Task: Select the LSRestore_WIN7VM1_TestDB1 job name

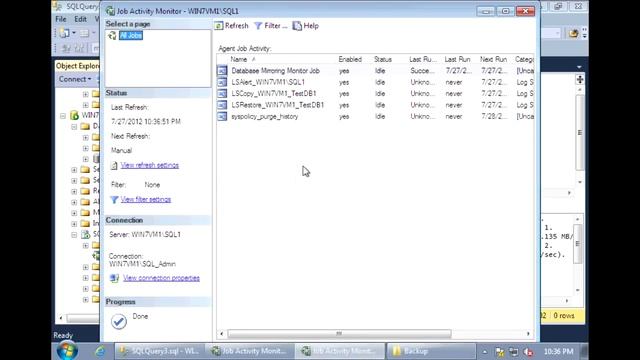Action: [x=278, y=105]
